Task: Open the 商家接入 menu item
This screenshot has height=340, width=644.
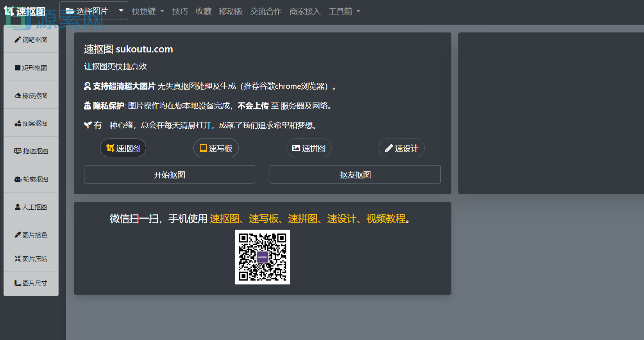Action: pyautogui.click(x=305, y=11)
